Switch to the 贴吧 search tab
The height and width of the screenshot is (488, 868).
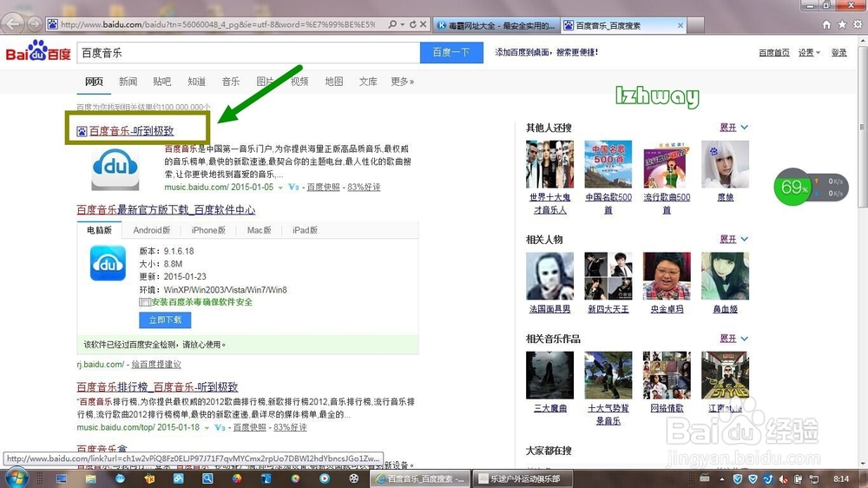[x=161, y=82]
